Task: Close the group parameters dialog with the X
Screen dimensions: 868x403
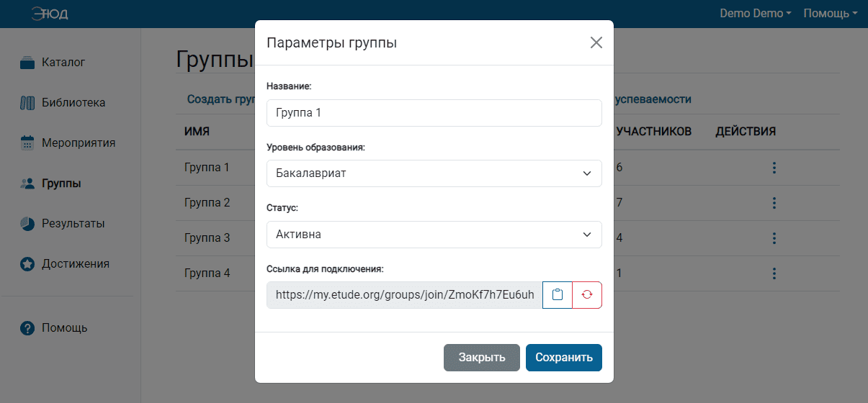Action: pyautogui.click(x=596, y=42)
